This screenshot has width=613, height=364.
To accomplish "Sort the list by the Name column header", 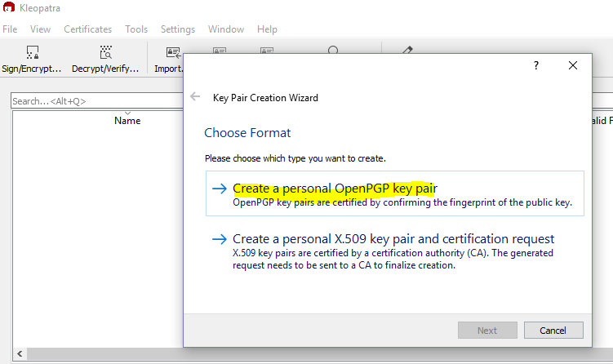I will [x=127, y=121].
